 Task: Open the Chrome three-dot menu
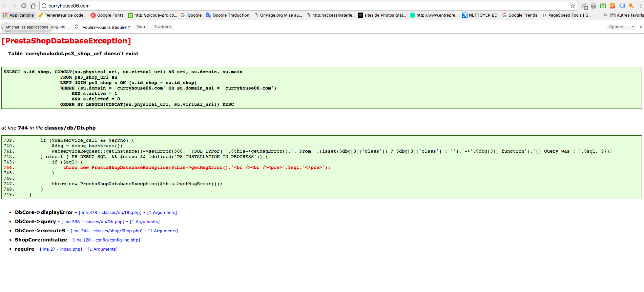(641, 6)
